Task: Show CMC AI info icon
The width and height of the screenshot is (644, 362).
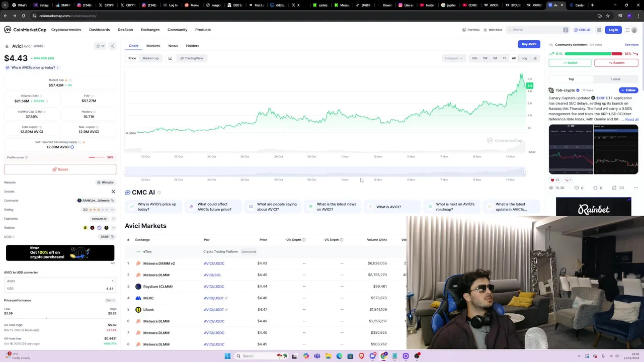Action: pos(159,193)
